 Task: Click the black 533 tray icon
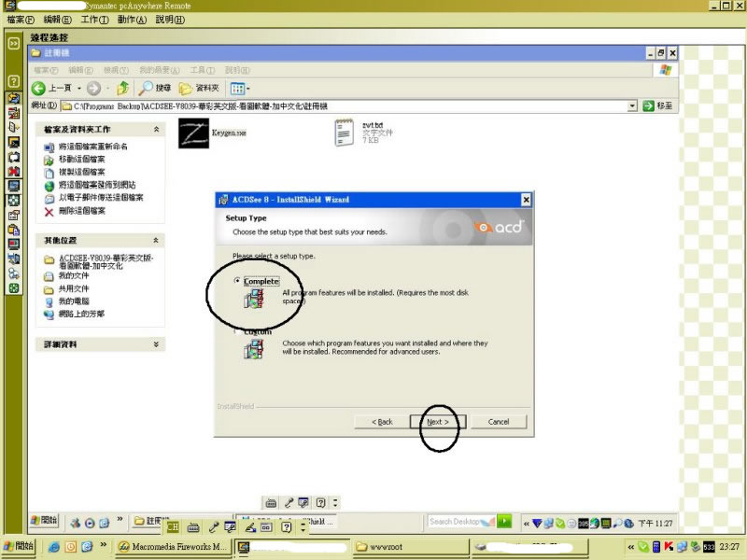click(x=709, y=547)
